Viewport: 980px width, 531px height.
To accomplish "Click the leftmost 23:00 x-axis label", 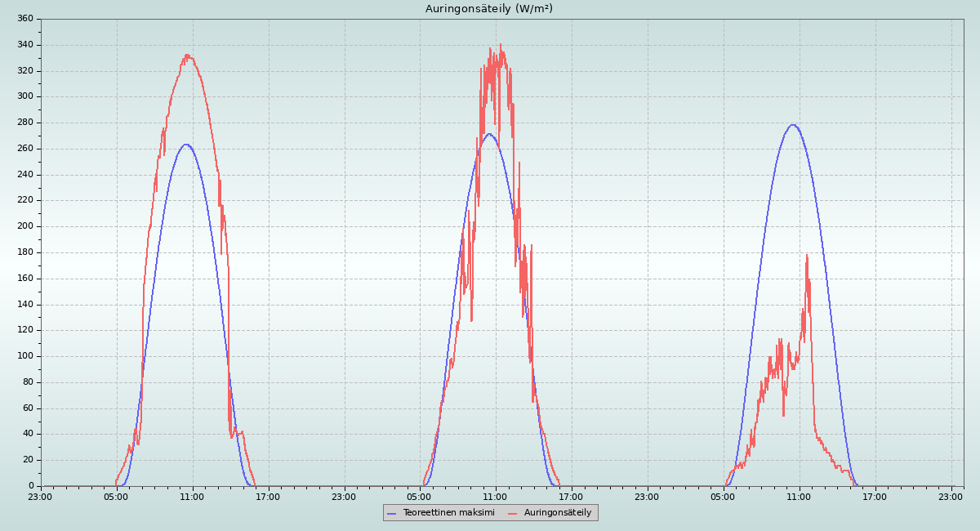I will click(x=40, y=497).
